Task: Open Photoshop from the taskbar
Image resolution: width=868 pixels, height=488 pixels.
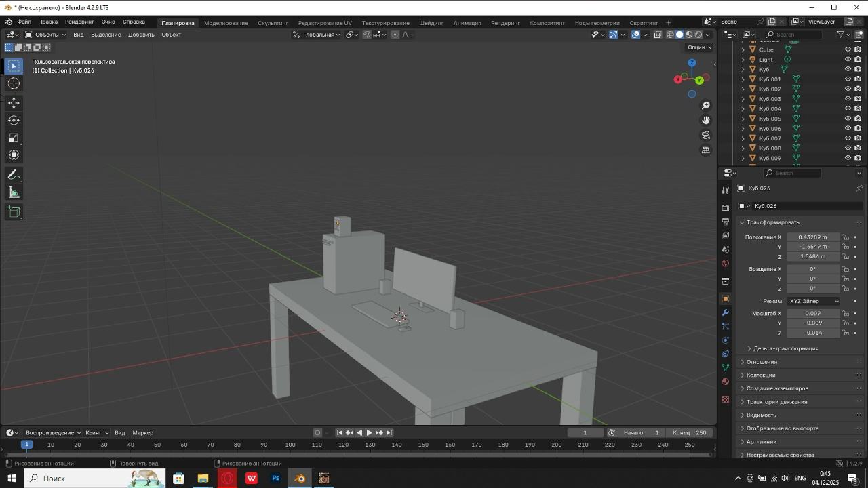Action: (x=276, y=479)
